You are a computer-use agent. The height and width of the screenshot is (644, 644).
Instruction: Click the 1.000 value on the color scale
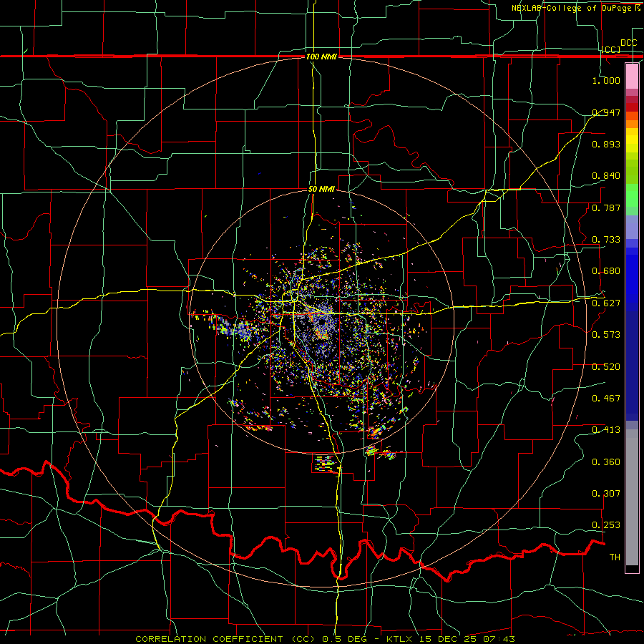606,80
